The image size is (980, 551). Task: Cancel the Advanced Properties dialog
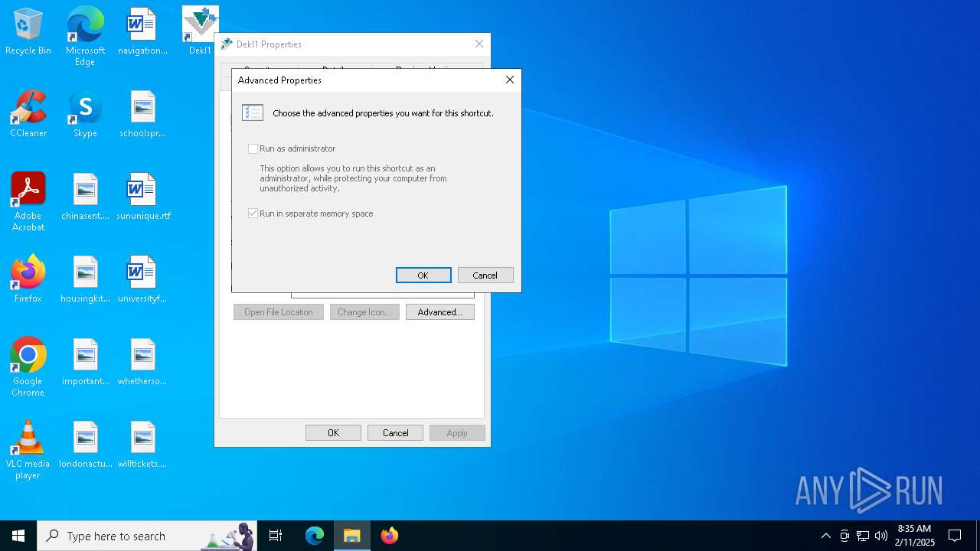[485, 275]
